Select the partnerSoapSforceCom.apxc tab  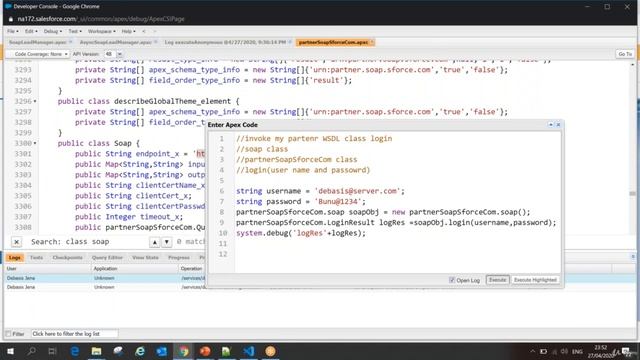333,42
